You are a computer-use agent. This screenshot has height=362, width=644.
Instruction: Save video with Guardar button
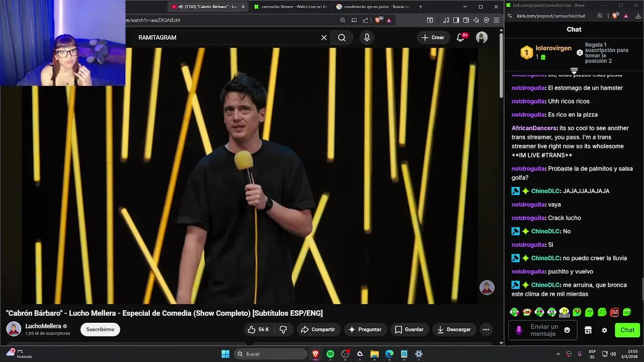409,330
